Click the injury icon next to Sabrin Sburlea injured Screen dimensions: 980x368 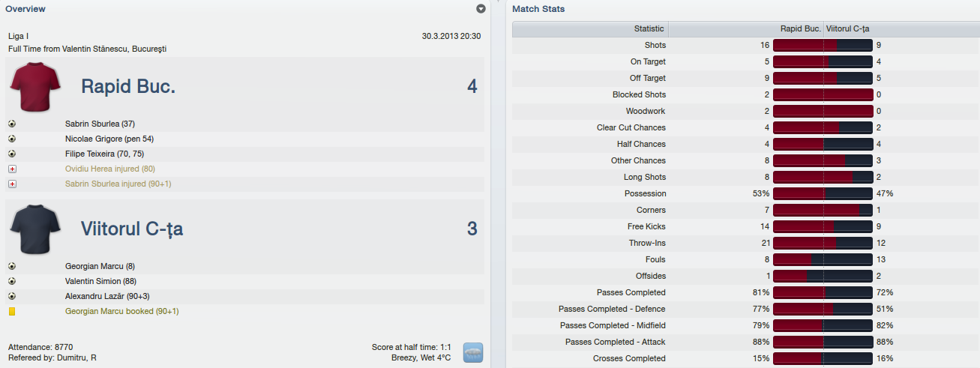(x=12, y=184)
